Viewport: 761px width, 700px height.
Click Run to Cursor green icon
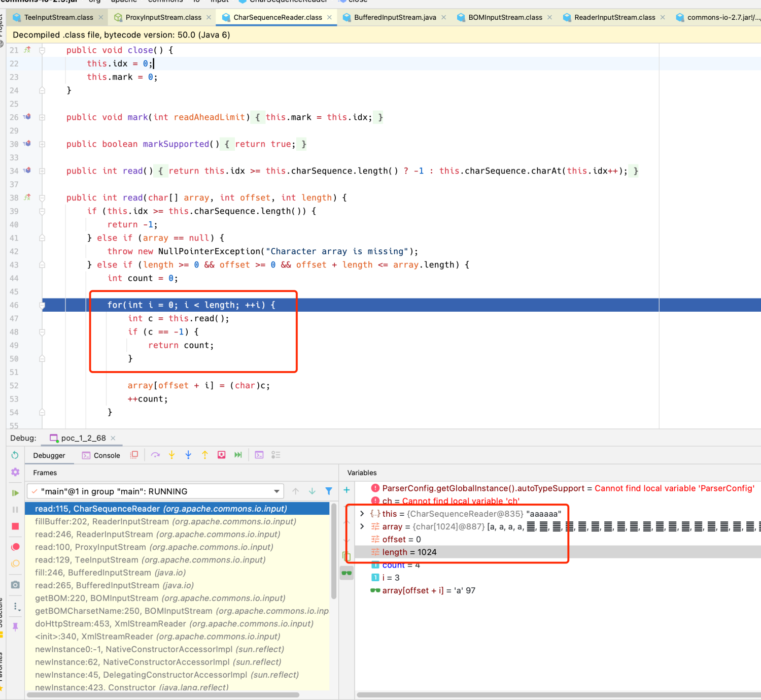coord(238,455)
